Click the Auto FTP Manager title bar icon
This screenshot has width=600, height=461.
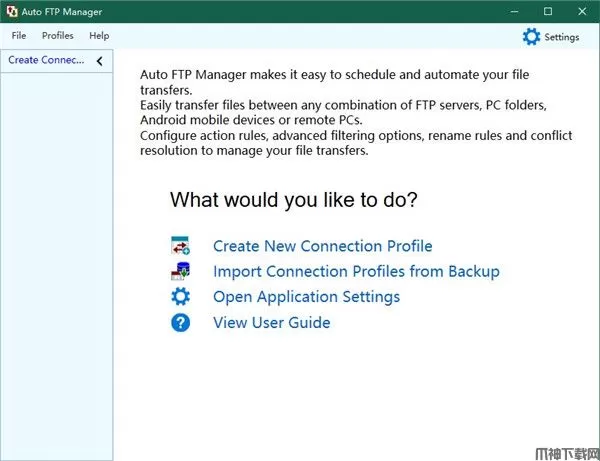coord(10,11)
